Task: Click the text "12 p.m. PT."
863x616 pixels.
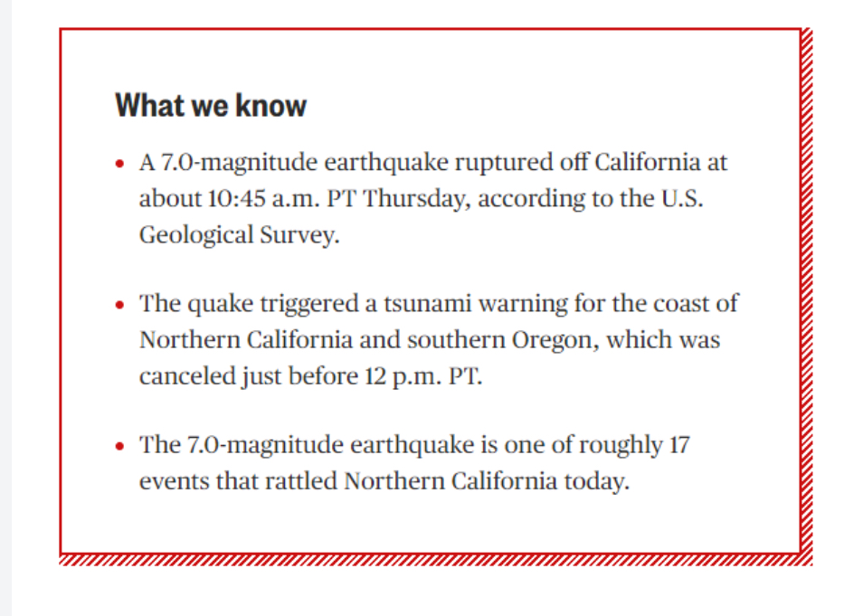Action: 423,377
